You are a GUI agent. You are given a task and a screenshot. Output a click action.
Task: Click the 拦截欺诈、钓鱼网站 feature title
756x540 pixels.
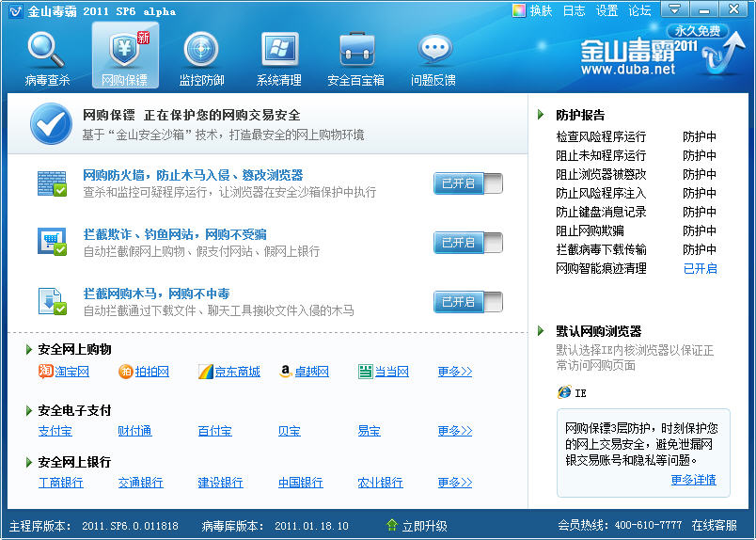pos(175,234)
